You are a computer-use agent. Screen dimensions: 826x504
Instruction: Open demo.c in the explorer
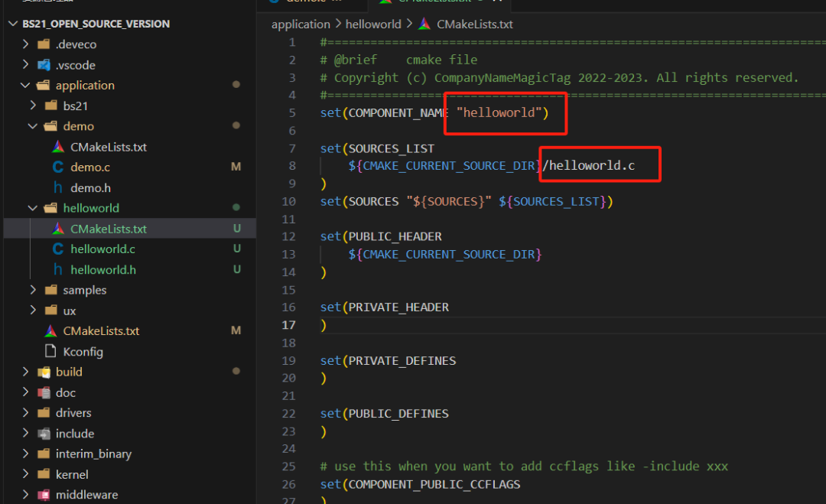(90, 167)
